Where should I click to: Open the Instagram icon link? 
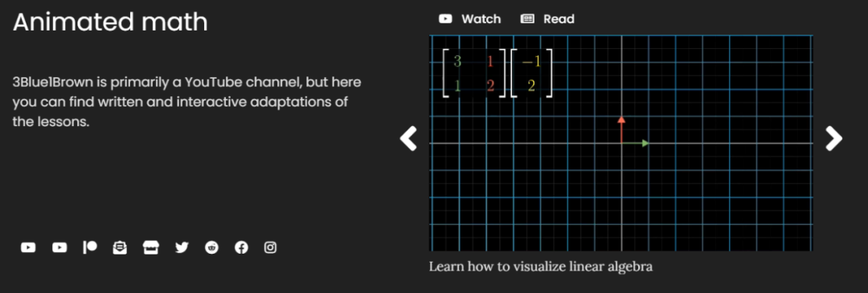pyautogui.click(x=270, y=248)
